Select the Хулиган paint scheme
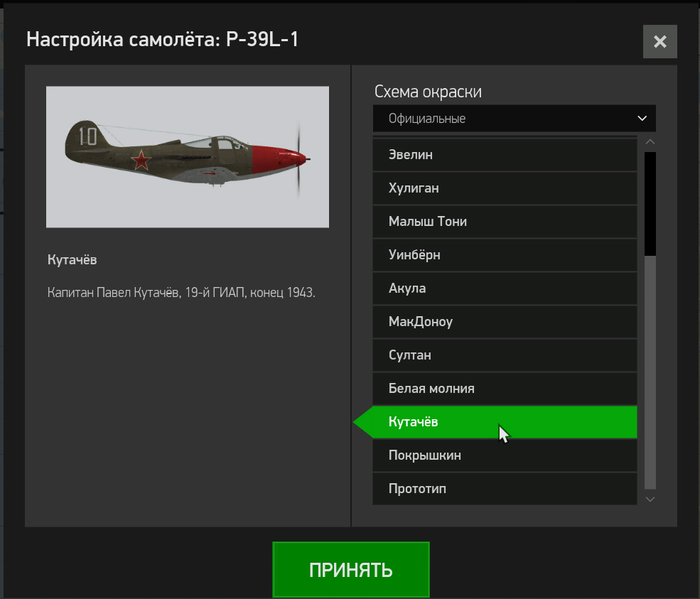This screenshot has width=700, height=599. click(x=505, y=188)
